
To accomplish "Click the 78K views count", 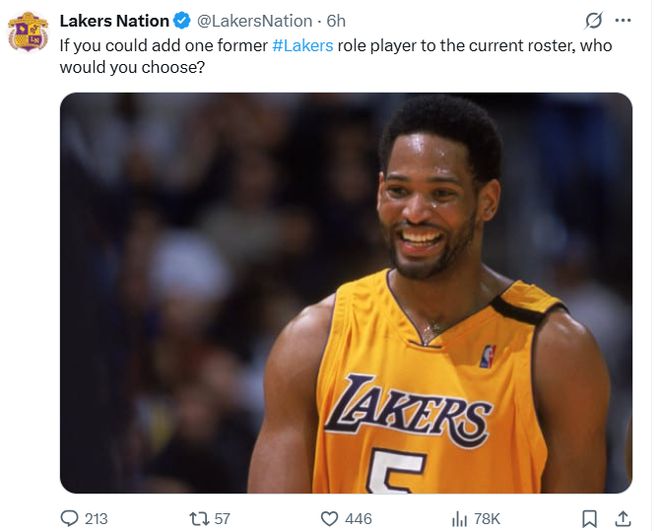I will tap(489, 518).
